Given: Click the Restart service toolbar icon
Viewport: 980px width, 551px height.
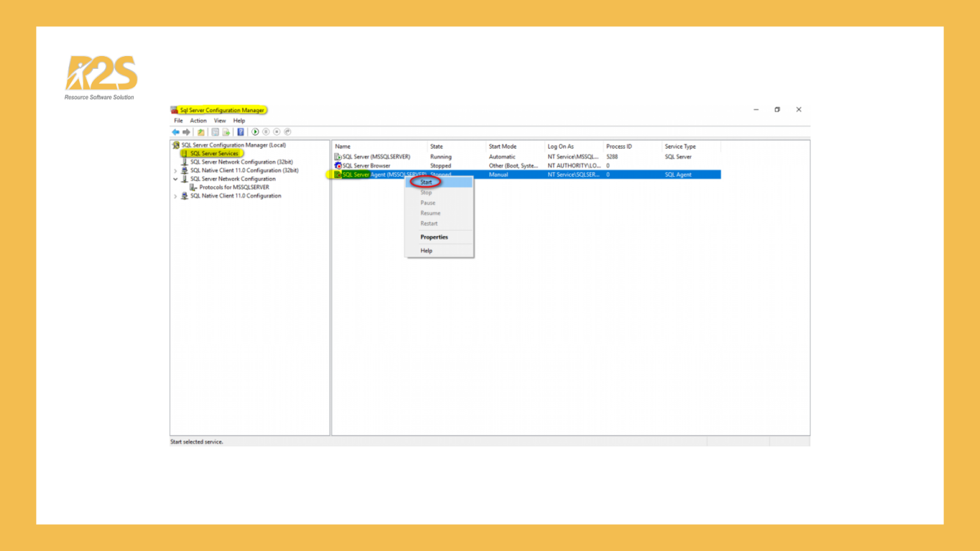Looking at the screenshot, I should [x=287, y=131].
